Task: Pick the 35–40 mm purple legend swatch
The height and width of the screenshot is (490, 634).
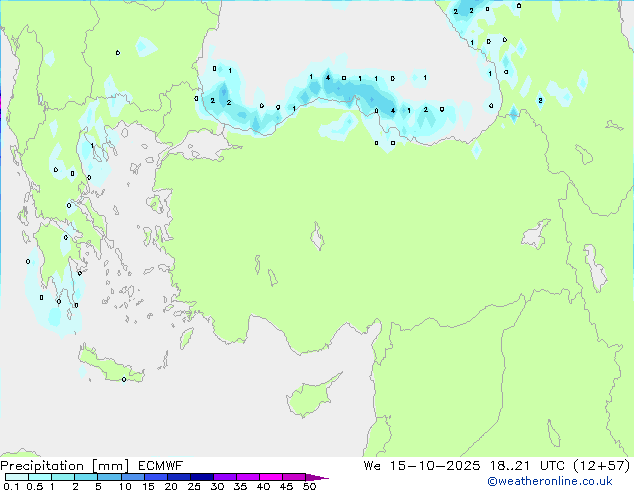Action: (247, 477)
